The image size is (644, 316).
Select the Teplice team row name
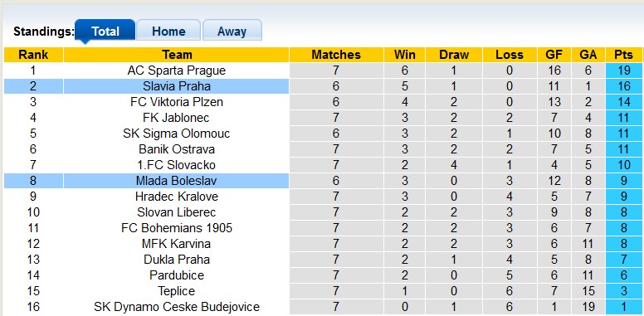coord(177,291)
